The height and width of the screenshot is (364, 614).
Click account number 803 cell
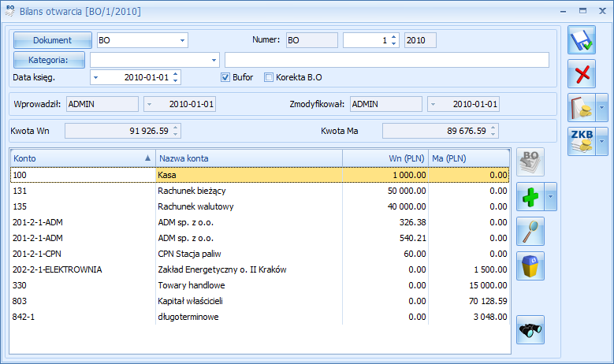[x=83, y=301]
